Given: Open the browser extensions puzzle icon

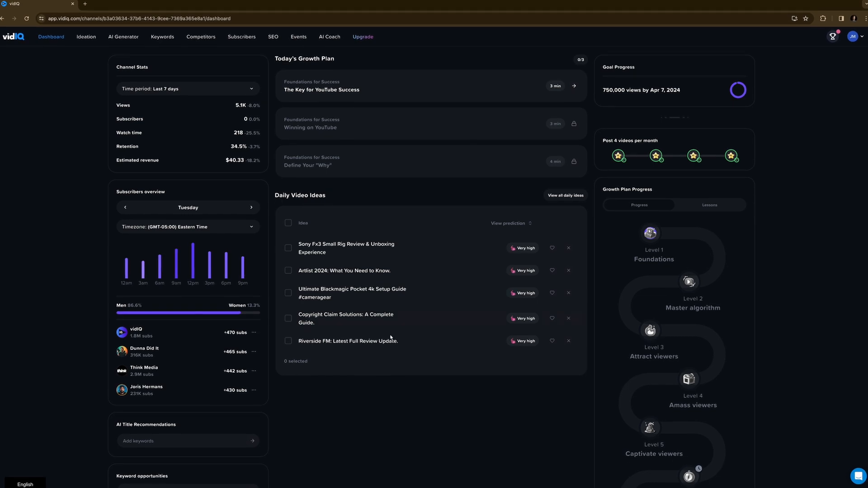Looking at the screenshot, I should click(x=823, y=19).
